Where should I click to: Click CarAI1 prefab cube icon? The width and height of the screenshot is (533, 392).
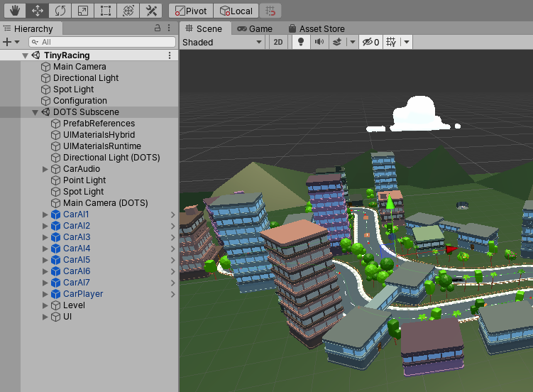pyautogui.click(x=55, y=214)
